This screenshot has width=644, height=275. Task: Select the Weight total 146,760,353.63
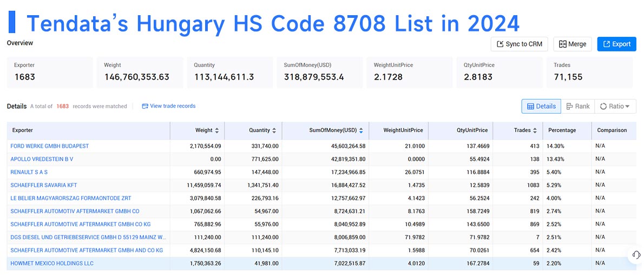(x=140, y=73)
